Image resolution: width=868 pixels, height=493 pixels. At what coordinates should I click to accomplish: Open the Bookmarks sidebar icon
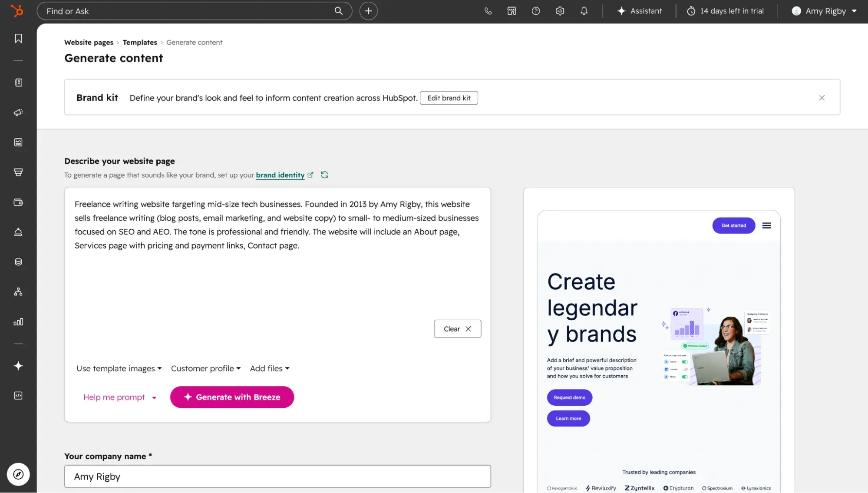(18, 39)
